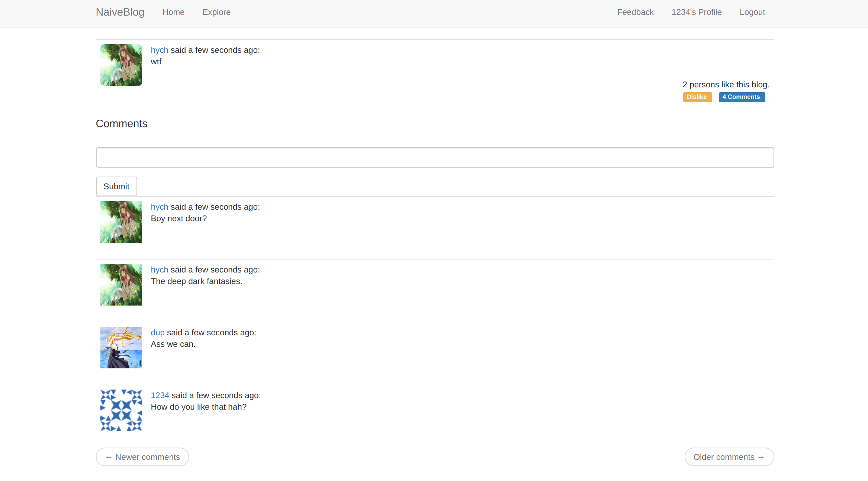Open hych's profile from blog post header
868x481 pixels.
pos(159,50)
